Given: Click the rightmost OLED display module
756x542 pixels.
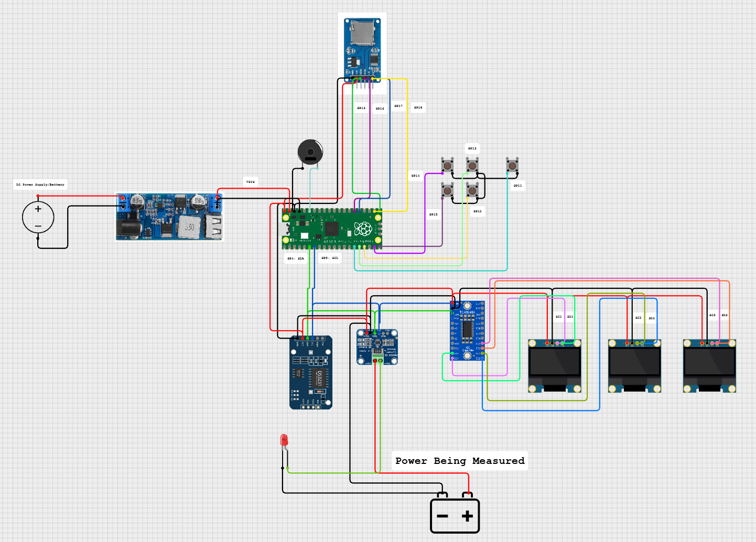Looking at the screenshot, I should coord(709,365).
